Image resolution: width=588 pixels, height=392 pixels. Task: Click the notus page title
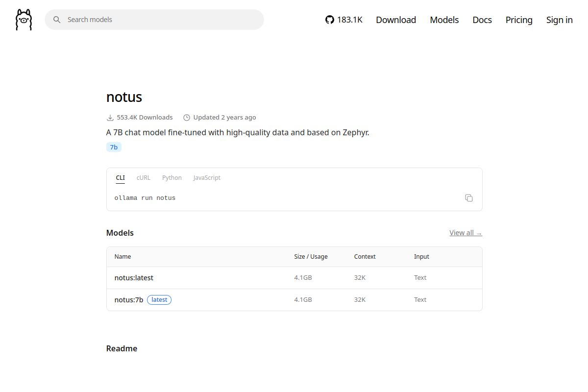124,97
